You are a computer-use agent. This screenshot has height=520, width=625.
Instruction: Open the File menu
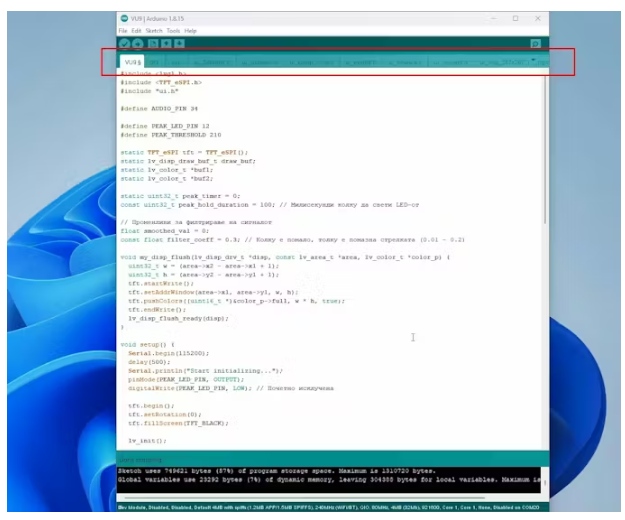point(123,31)
